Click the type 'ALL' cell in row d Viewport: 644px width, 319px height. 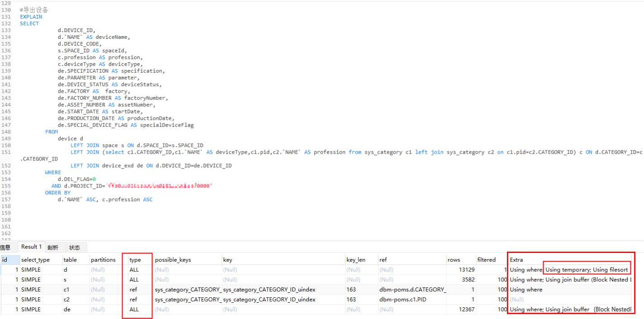coord(141,270)
